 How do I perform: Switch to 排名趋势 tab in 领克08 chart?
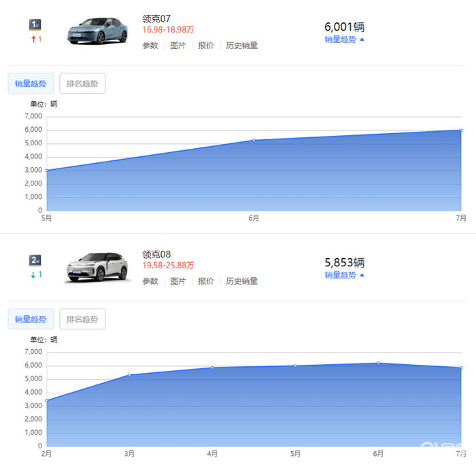click(x=82, y=319)
